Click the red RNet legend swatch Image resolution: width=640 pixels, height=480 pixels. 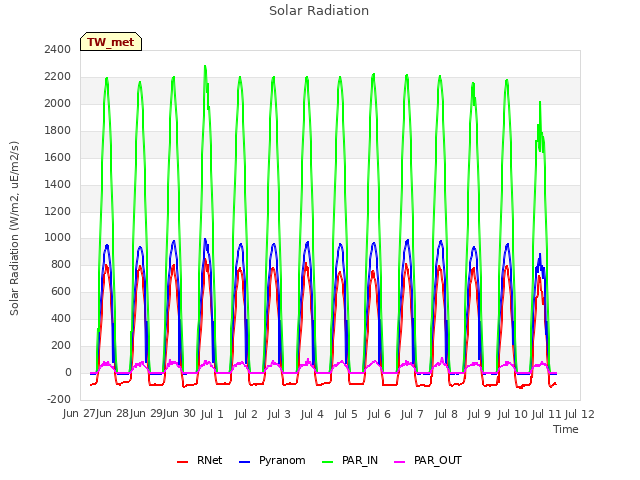click(182, 462)
